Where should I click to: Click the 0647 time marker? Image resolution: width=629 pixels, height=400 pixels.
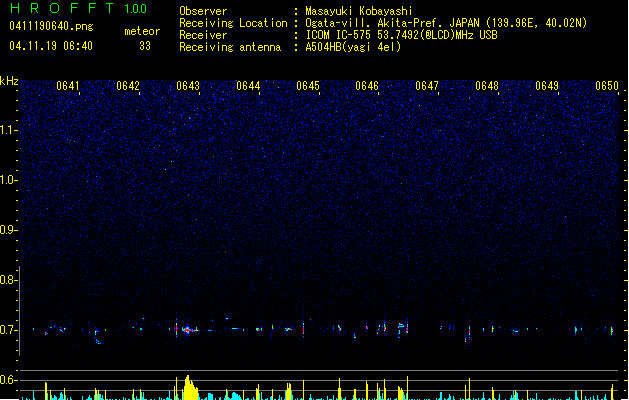click(x=427, y=86)
